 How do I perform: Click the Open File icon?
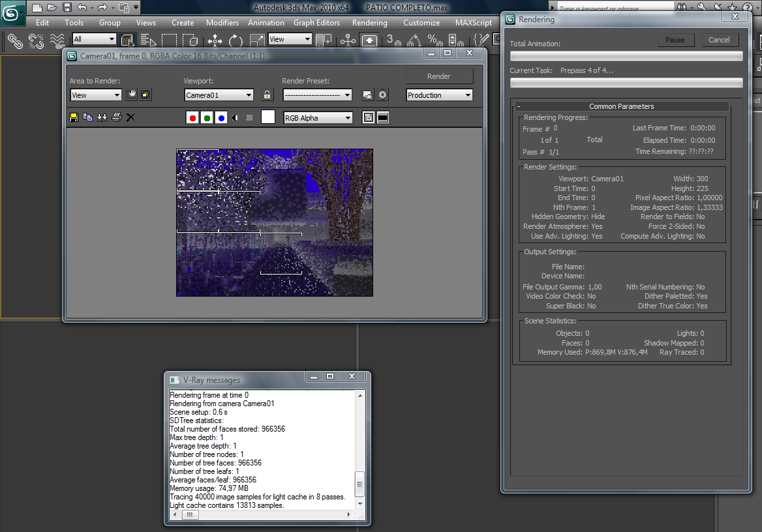tap(52, 8)
